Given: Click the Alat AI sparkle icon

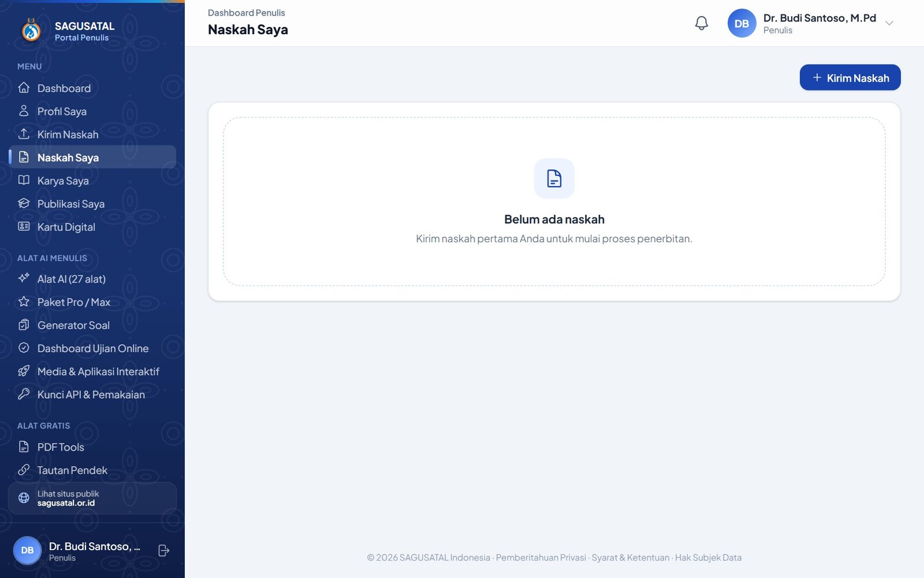Looking at the screenshot, I should coord(24,279).
